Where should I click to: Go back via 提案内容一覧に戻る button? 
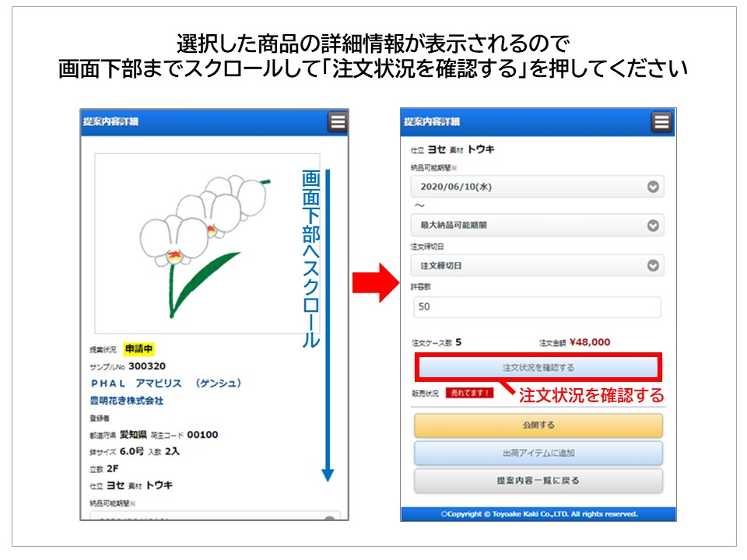pyautogui.click(x=538, y=481)
